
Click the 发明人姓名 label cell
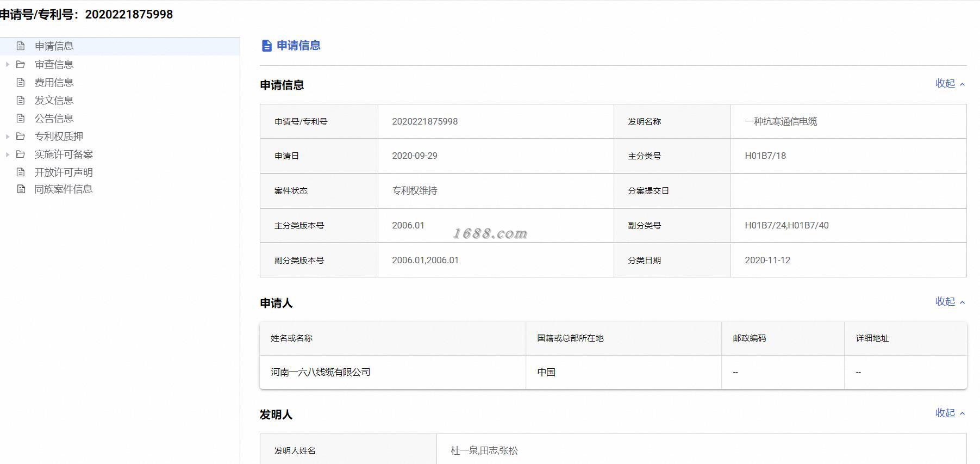348,450
